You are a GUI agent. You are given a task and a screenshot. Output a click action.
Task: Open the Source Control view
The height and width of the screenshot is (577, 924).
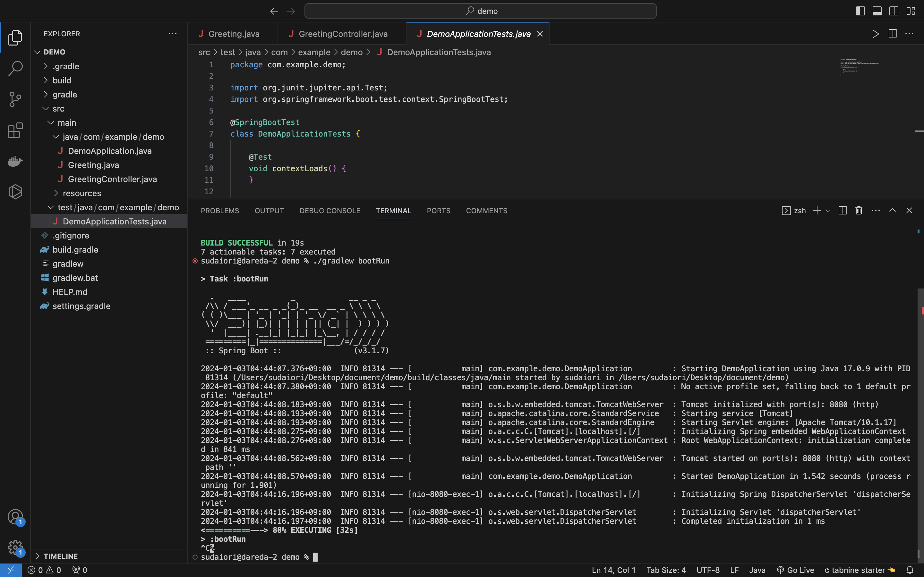[15, 99]
